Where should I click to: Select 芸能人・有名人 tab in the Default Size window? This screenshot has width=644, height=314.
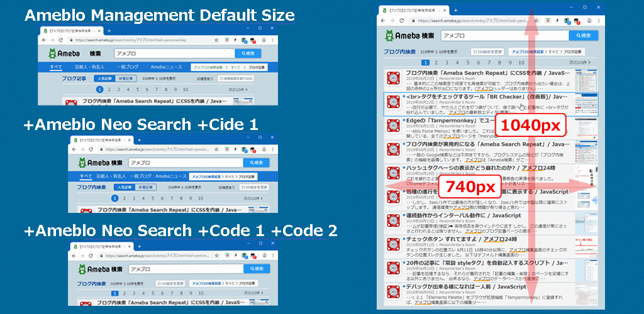[91, 67]
